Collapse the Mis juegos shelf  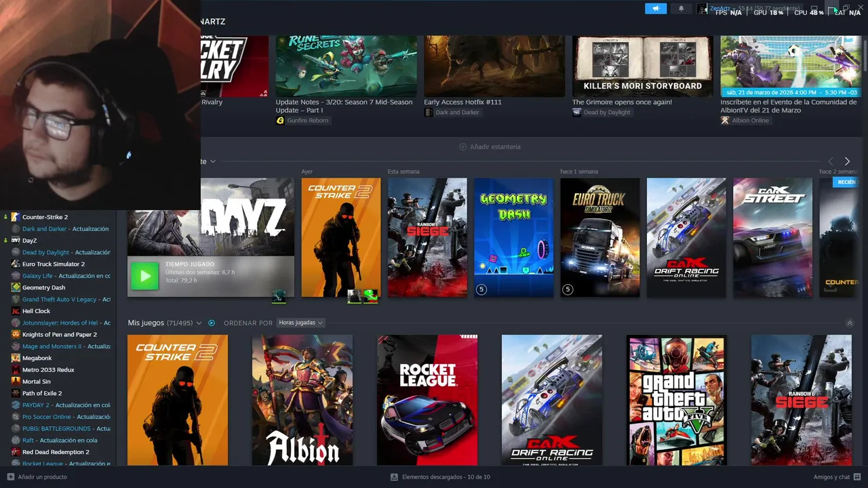[850, 323]
